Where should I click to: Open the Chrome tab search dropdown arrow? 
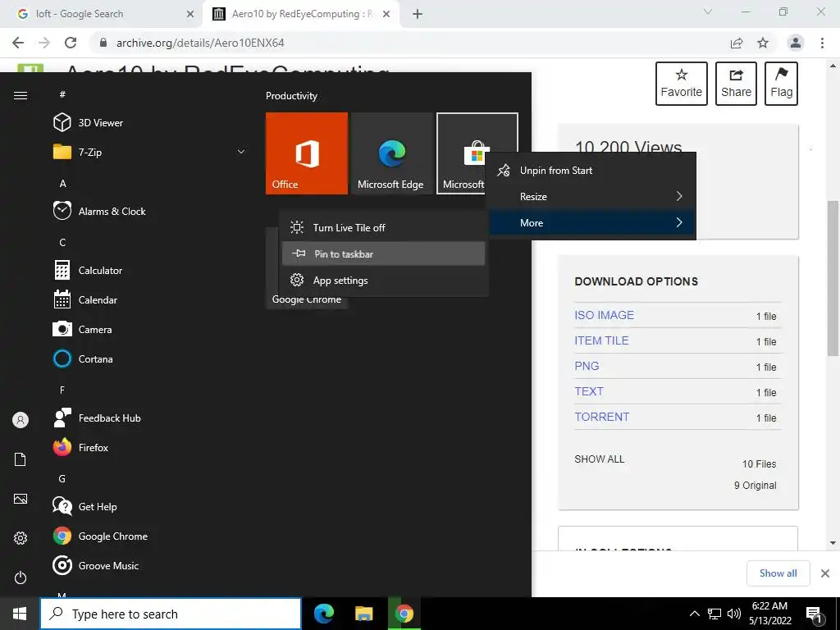[708, 11]
